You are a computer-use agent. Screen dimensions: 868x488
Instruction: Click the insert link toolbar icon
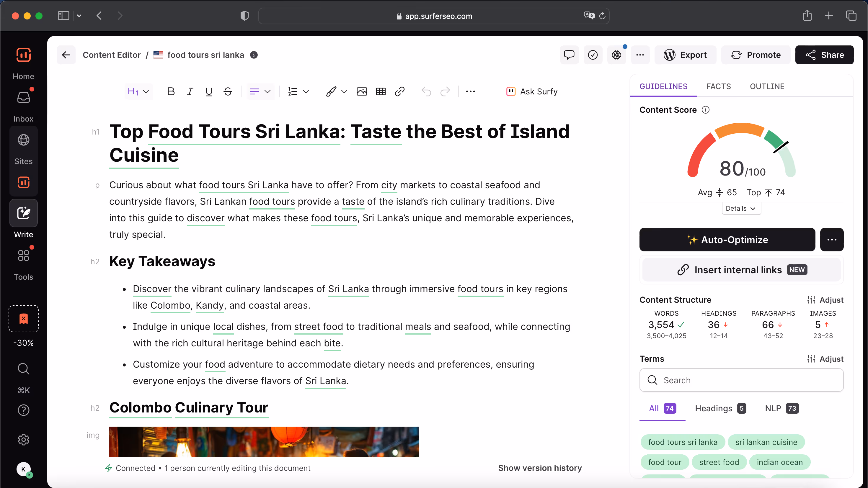(x=400, y=91)
